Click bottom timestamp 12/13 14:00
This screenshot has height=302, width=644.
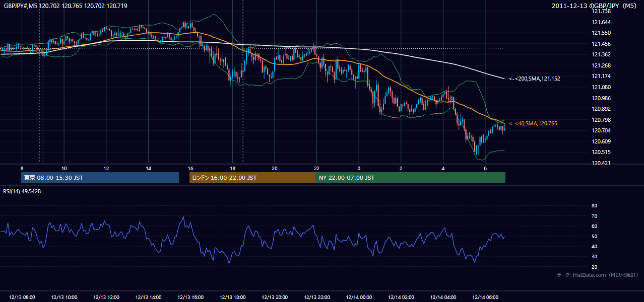[x=148, y=297]
